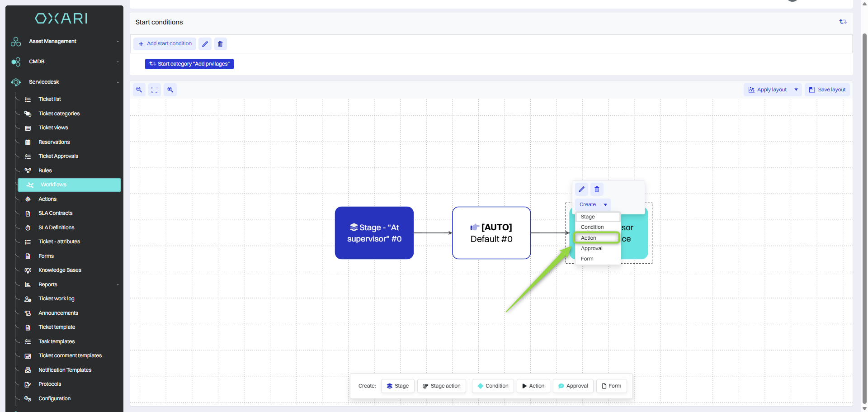Image resolution: width=868 pixels, height=412 pixels.
Task: Click the zoom out magnifier icon
Action: tap(139, 90)
